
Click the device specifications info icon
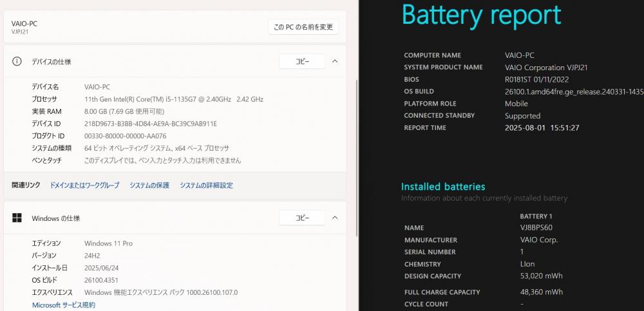[x=17, y=62]
